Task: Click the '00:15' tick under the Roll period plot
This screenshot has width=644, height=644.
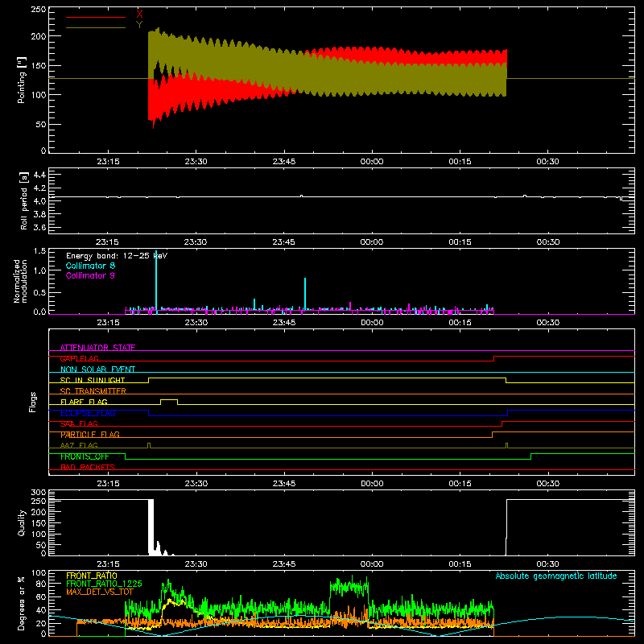Action: click(x=460, y=242)
